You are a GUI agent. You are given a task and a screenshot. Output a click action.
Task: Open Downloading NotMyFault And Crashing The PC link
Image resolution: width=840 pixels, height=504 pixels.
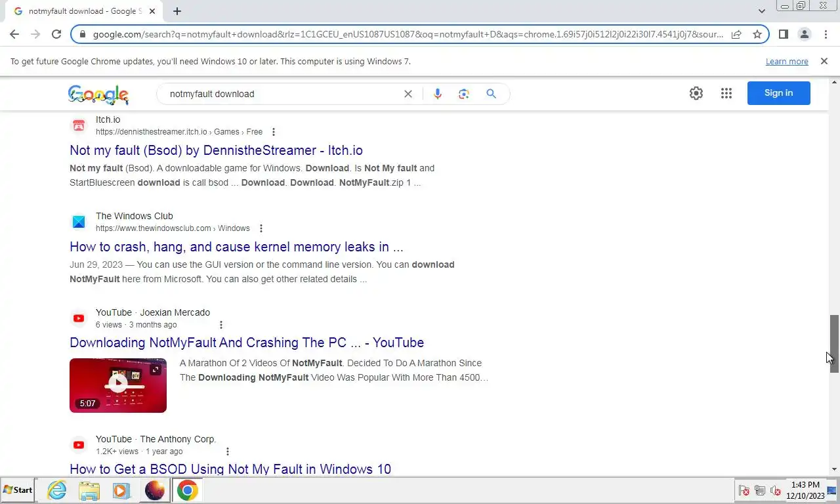[247, 343]
